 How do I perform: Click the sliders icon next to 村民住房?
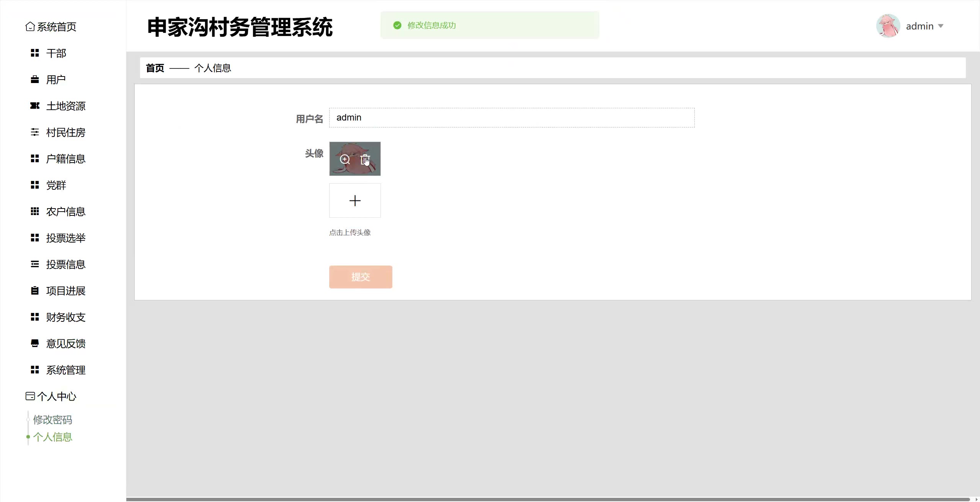(35, 132)
